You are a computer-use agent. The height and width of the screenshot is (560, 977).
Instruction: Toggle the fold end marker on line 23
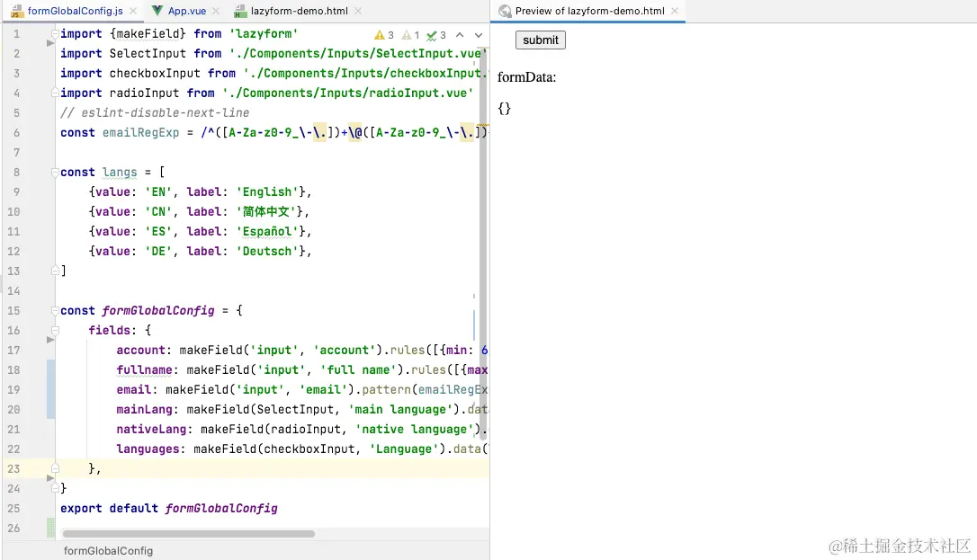click(55, 468)
